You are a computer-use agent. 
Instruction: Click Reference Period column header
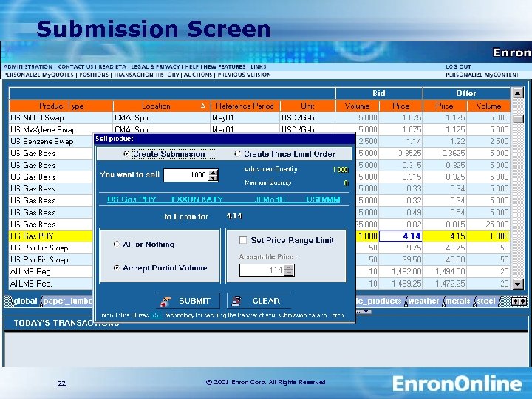click(245, 106)
